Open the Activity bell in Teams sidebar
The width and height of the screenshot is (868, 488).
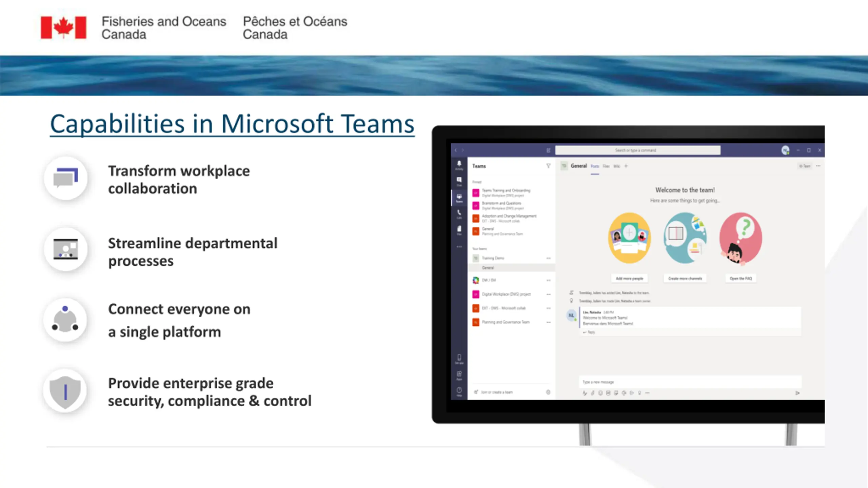[459, 165]
